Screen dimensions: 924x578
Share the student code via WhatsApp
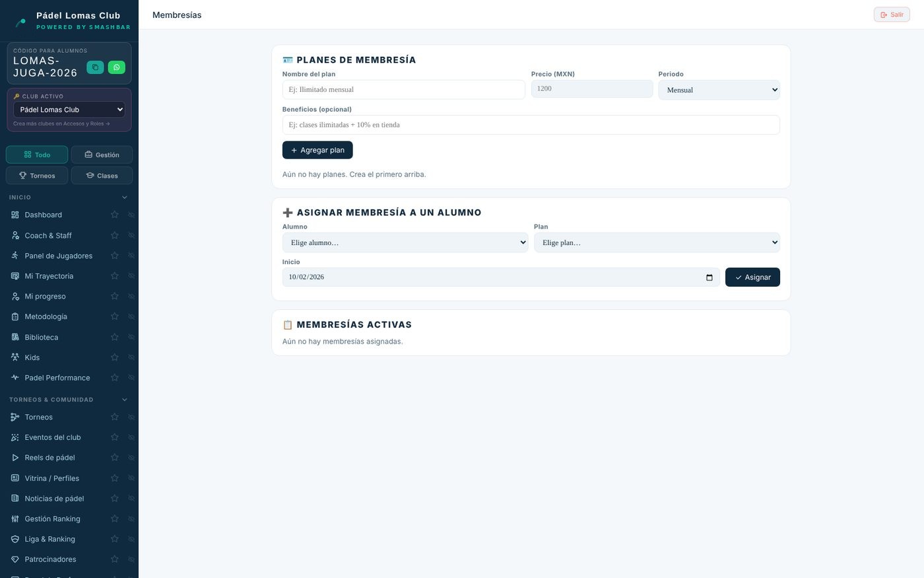click(117, 67)
